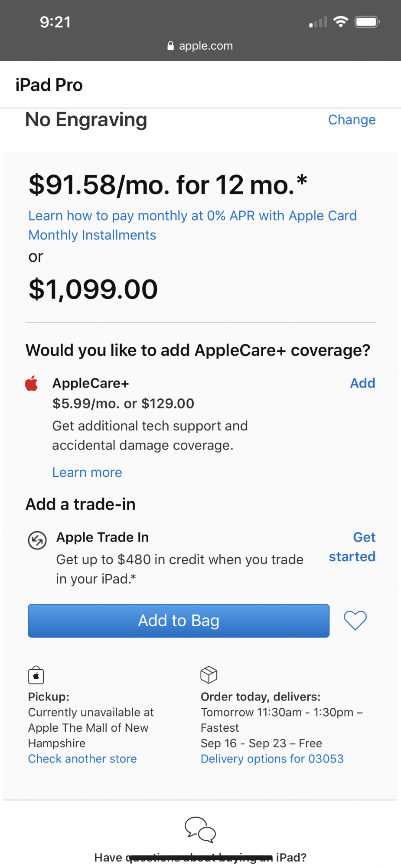This screenshot has width=401, height=868.
Task: Tap the heart favorite icon
Action: tap(355, 620)
